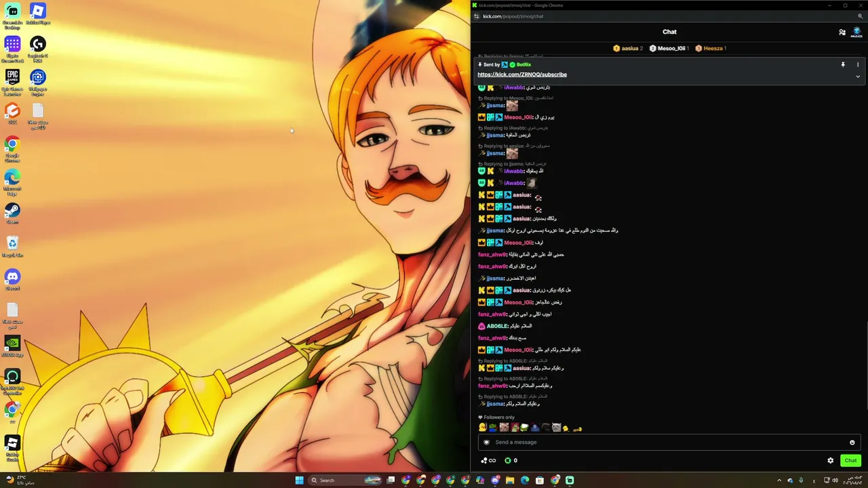Click BotRix sender name in pinned message

point(524,64)
